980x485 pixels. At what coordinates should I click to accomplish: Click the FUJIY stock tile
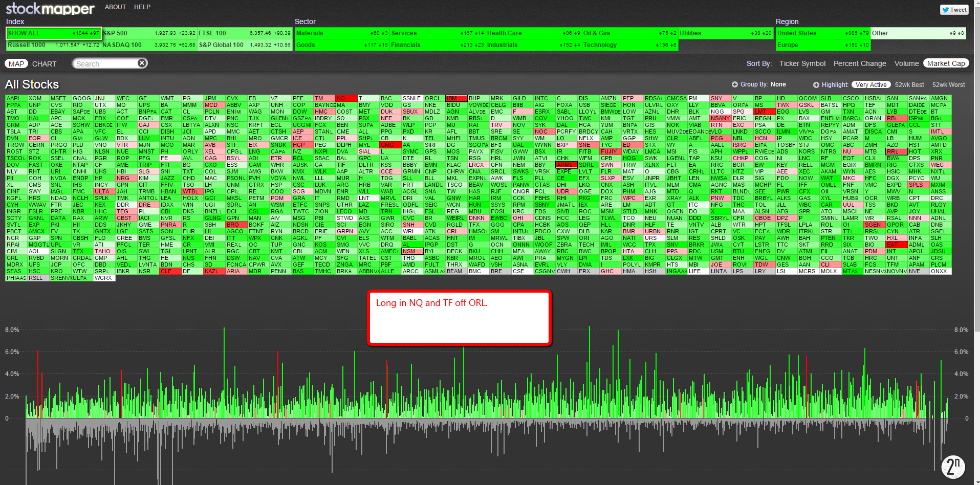pos(610,151)
